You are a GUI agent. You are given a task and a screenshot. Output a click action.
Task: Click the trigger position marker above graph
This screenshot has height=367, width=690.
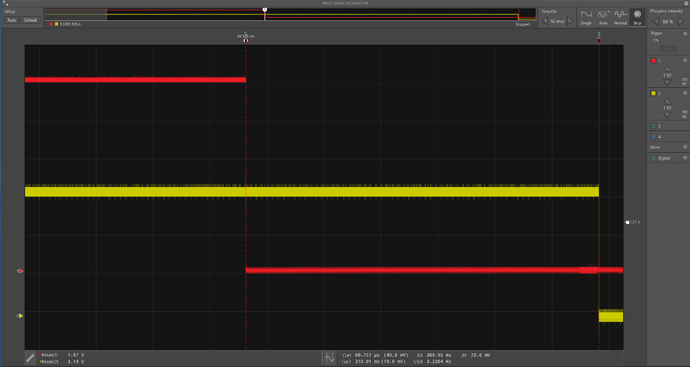pos(246,40)
